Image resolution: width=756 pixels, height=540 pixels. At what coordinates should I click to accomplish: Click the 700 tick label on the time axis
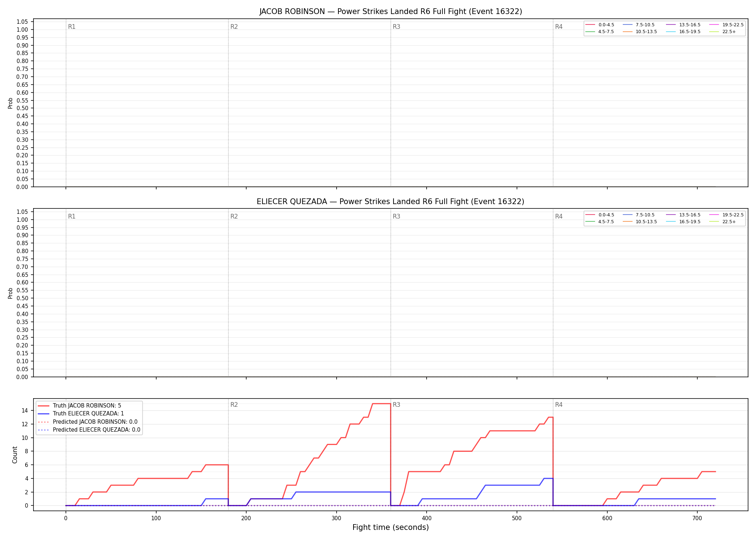(x=697, y=518)
